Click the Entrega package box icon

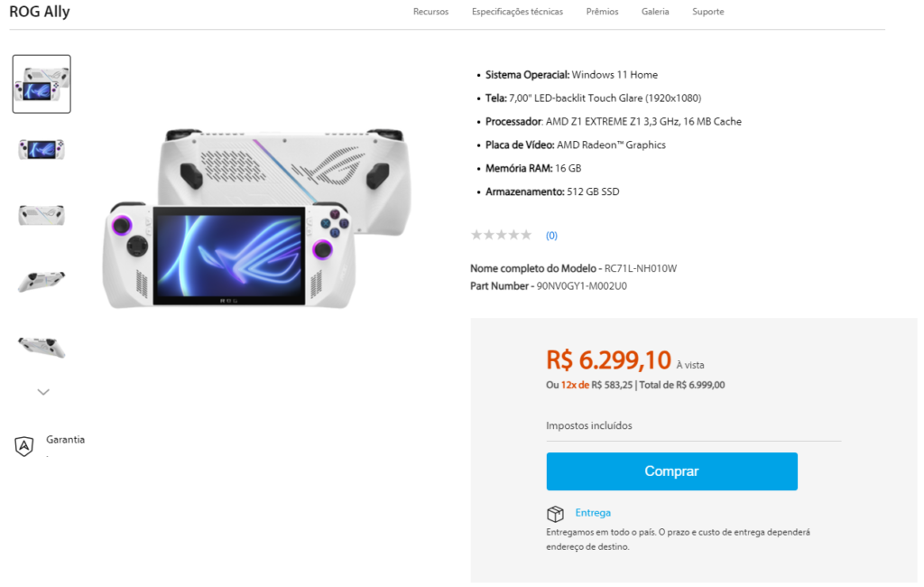(x=555, y=514)
